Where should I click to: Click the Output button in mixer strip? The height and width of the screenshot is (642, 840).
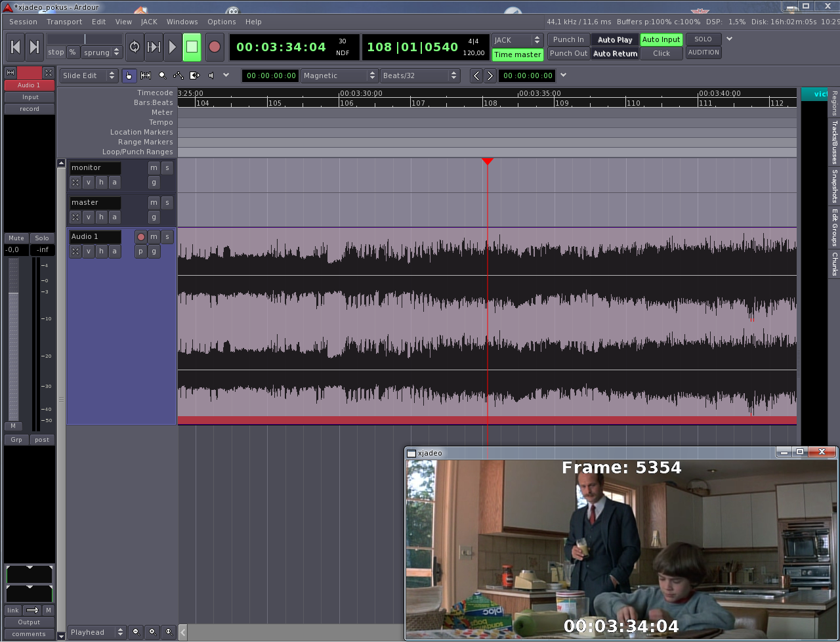[x=29, y=622]
